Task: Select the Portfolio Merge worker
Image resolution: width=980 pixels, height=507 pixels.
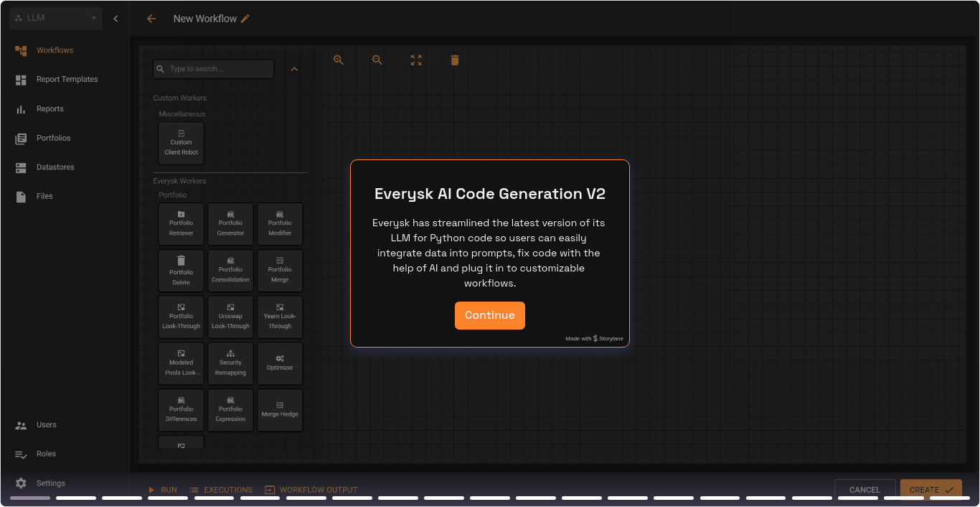Action: (280, 271)
